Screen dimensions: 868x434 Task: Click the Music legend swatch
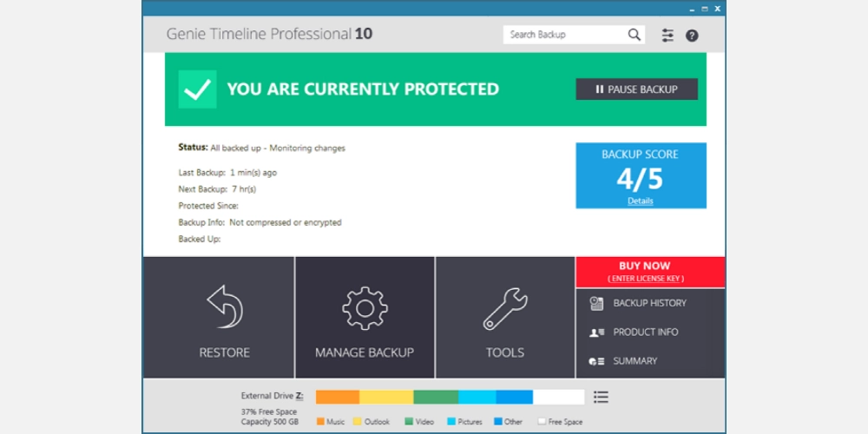pos(320,421)
